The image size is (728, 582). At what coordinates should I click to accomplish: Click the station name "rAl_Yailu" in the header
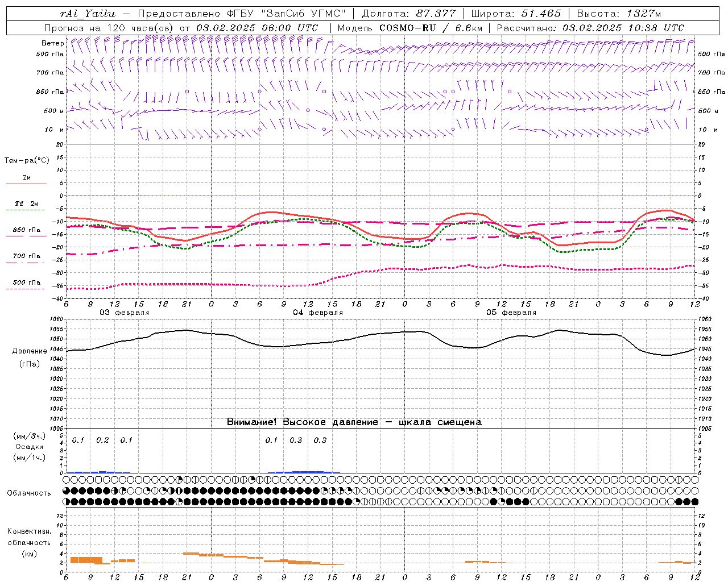(x=87, y=14)
